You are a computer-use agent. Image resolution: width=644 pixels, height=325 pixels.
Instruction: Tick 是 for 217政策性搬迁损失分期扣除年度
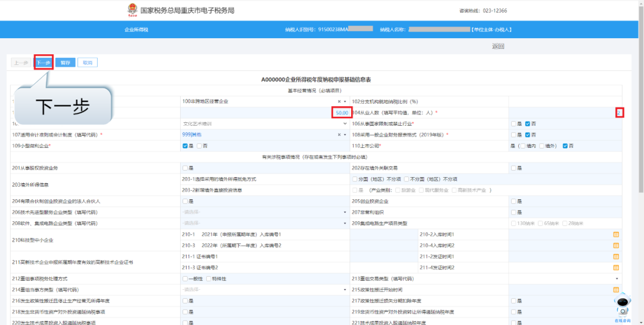(513, 301)
